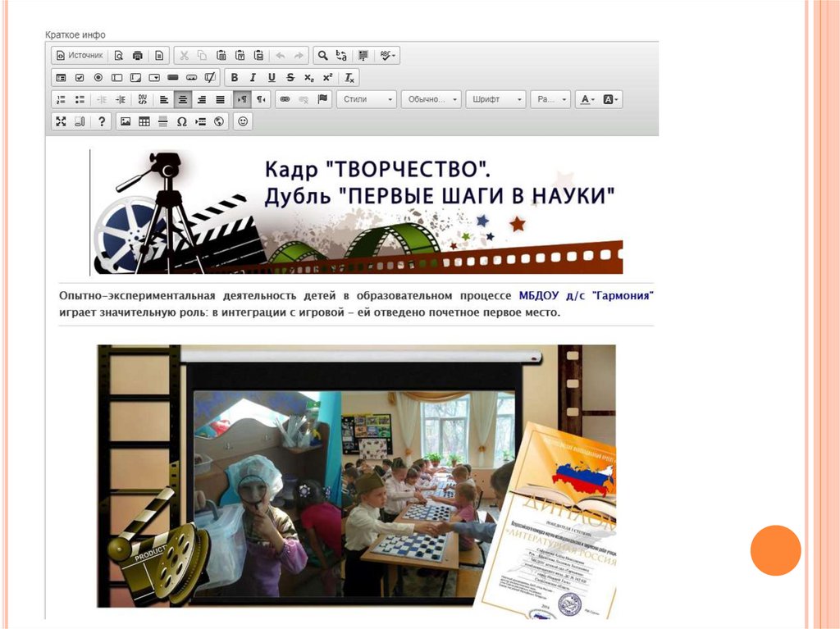Click the Copy icon

[202, 55]
